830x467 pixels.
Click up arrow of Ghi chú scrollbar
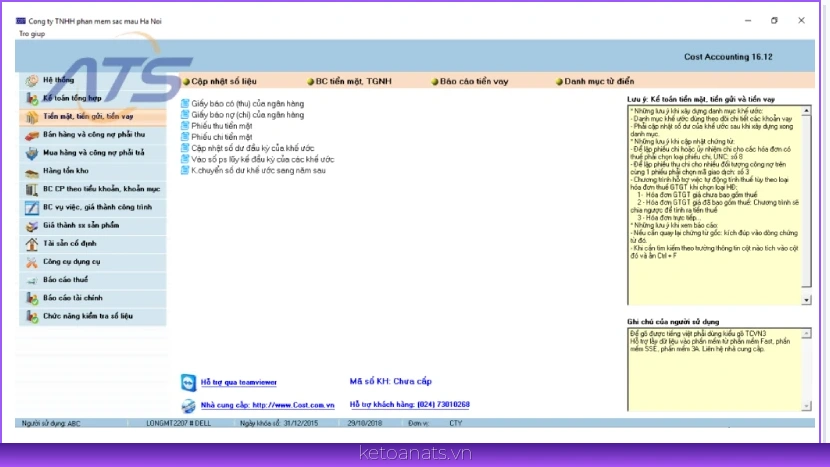pos(806,334)
